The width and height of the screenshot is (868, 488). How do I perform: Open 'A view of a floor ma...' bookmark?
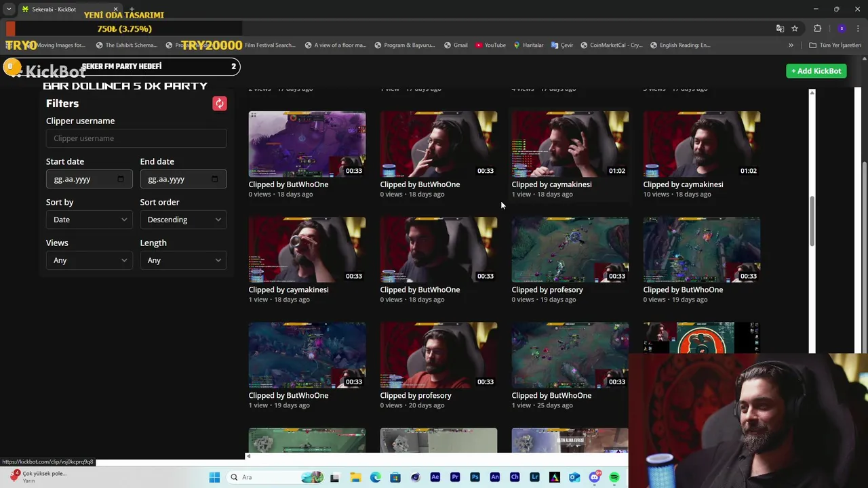(336, 45)
